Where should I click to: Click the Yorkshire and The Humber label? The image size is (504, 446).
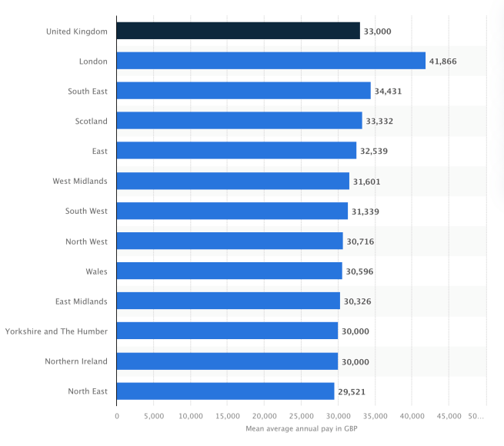(x=56, y=331)
